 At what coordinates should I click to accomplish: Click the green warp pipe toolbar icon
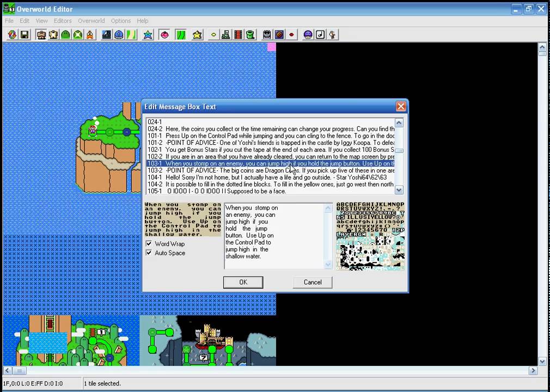click(x=250, y=35)
